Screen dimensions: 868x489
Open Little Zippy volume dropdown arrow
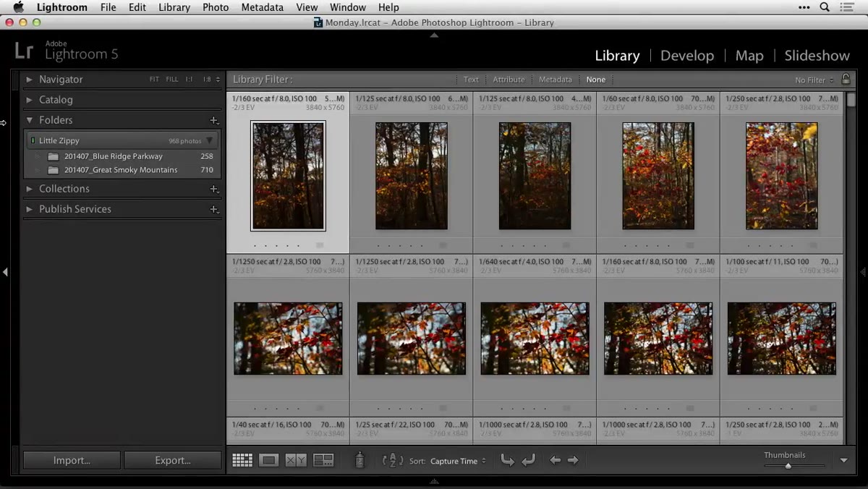click(210, 141)
